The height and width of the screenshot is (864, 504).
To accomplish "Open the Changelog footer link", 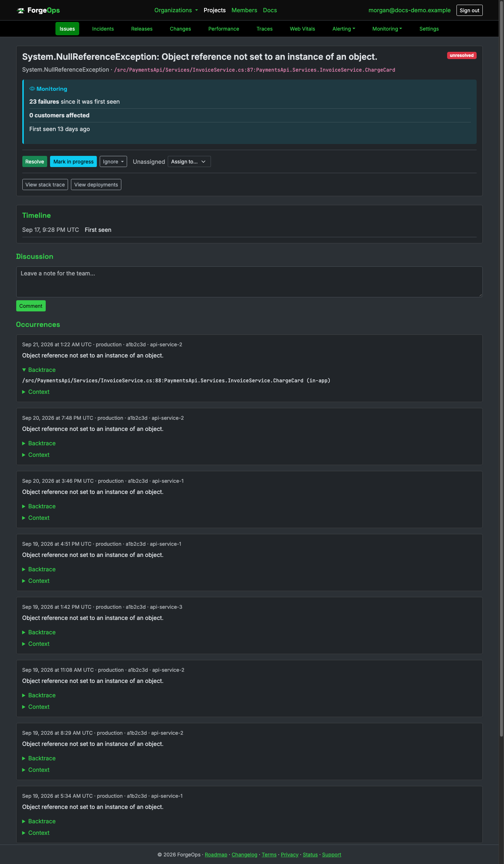I will [x=244, y=855].
